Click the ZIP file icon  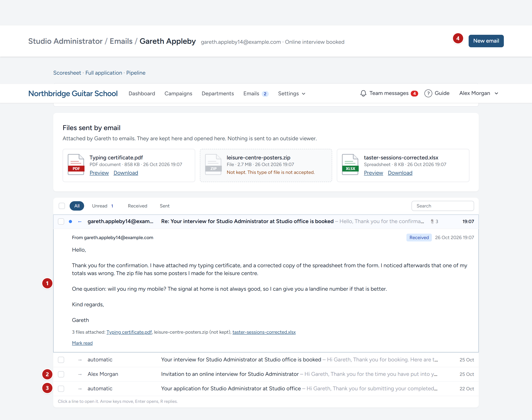pyautogui.click(x=213, y=164)
